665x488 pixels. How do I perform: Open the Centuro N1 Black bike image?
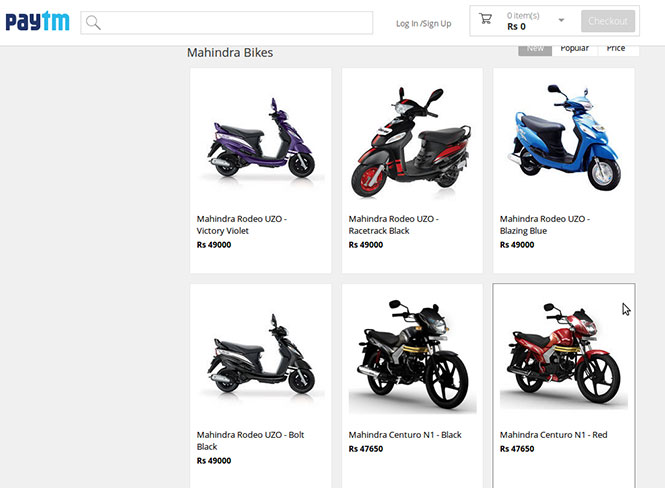(412, 354)
